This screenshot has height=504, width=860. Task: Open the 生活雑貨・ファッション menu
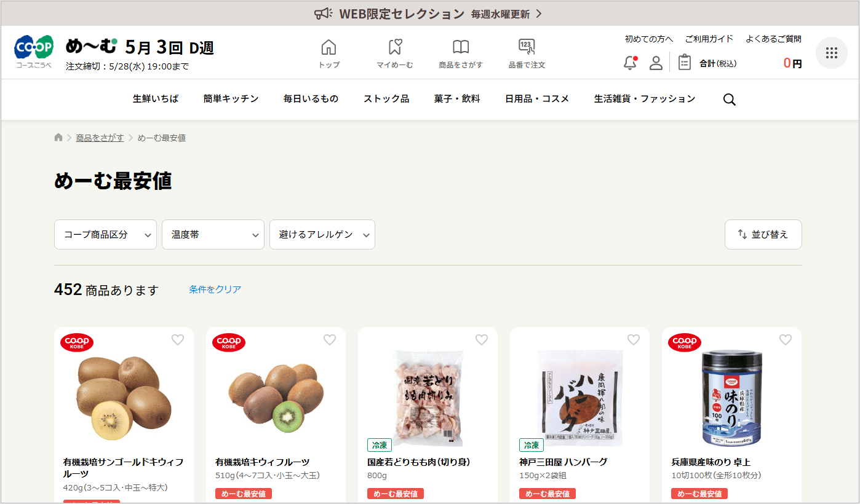[645, 99]
